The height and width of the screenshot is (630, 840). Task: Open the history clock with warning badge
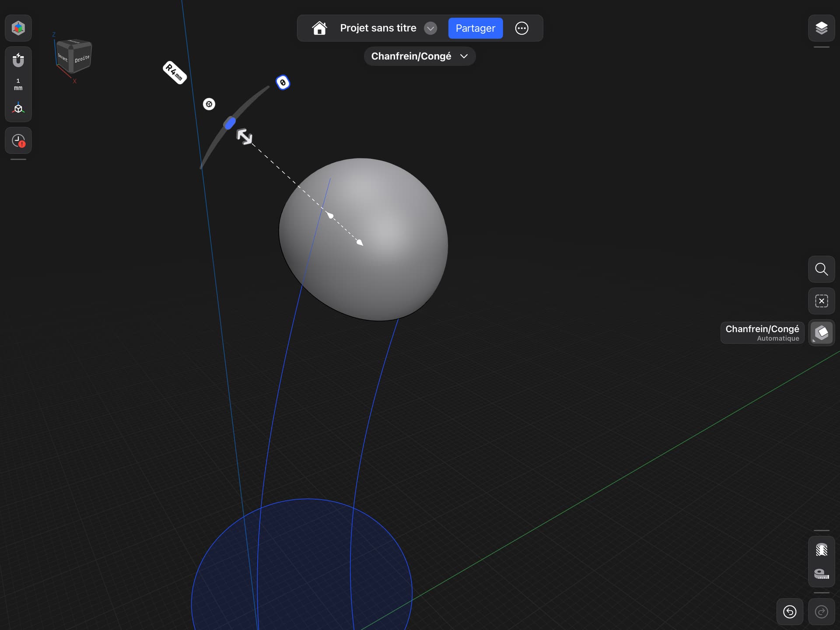(18, 141)
